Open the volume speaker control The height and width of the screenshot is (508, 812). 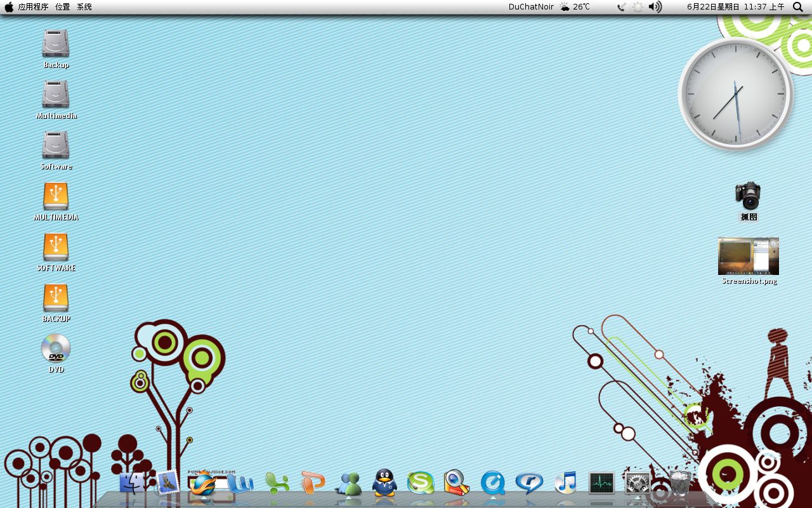pyautogui.click(x=655, y=6)
